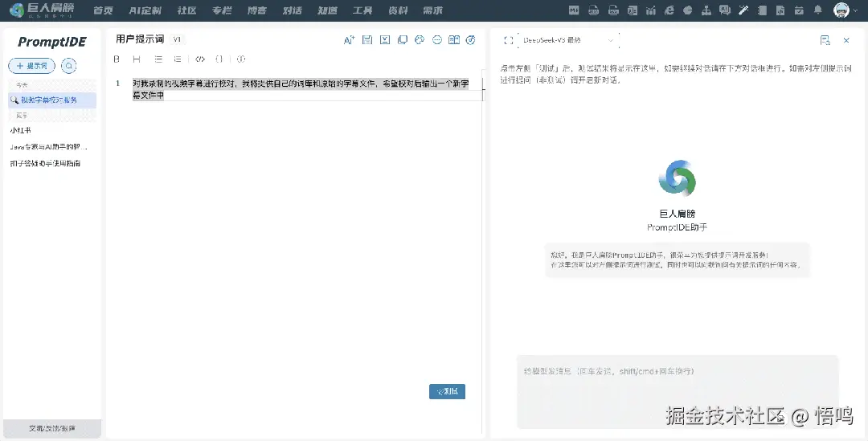This screenshot has width=868, height=441.
Task: Click the PromptIDE title in sidebar
Action: 52,42
